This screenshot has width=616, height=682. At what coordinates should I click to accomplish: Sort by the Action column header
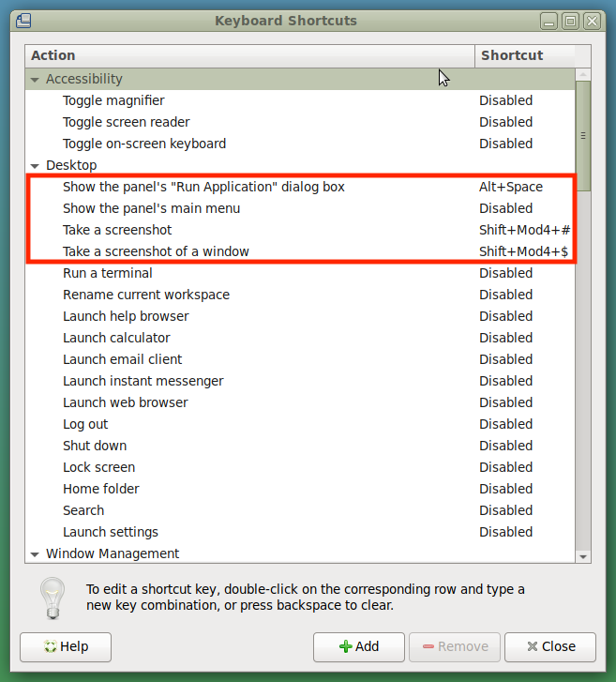(249, 55)
